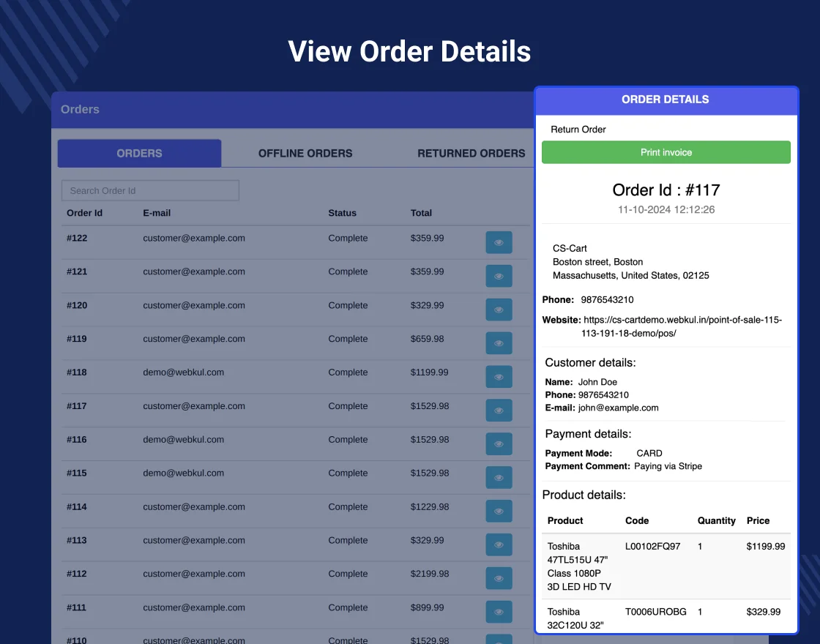This screenshot has height=644, width=820.
Task: Open eye icon for order #119
Action: coord(499,343)
